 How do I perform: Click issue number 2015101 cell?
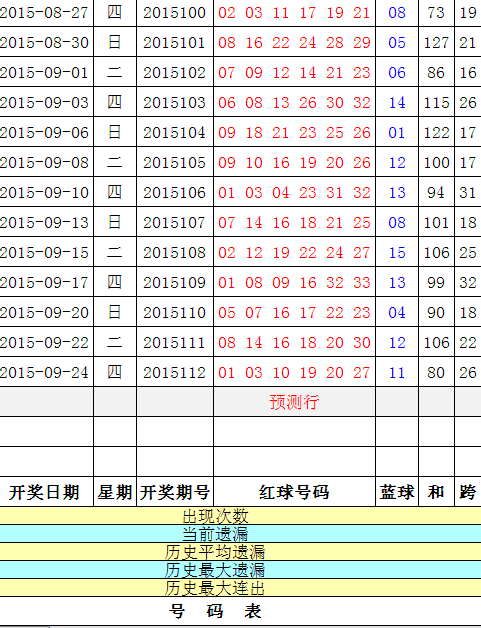(175, 42)
